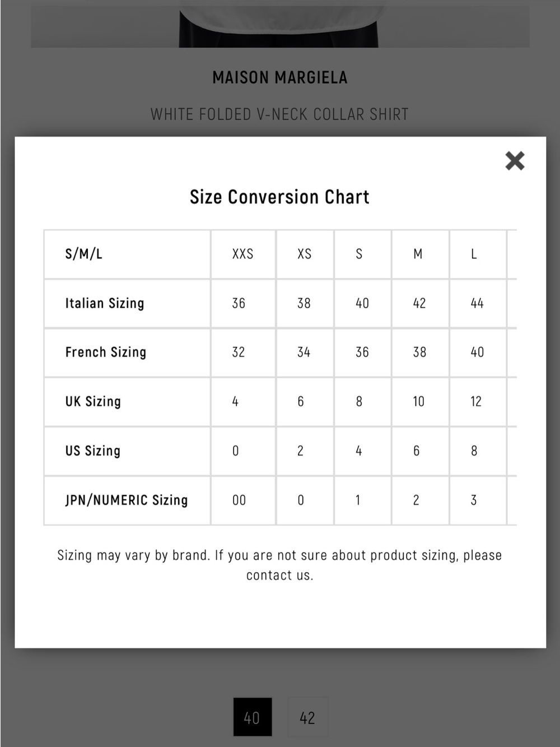This screenshot has height=747, width=560.
Task: Click the French Sizing row label
Action: 106,352
